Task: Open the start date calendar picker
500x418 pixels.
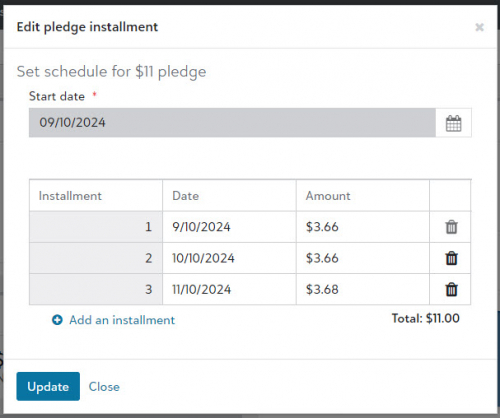Action: [x=453, y=123]
